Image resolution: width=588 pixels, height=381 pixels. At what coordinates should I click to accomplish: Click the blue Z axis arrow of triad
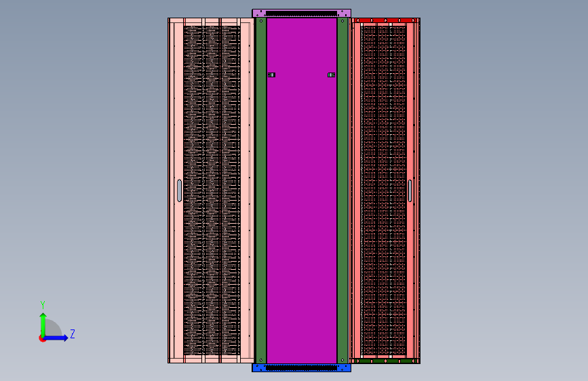coord(56,338)
